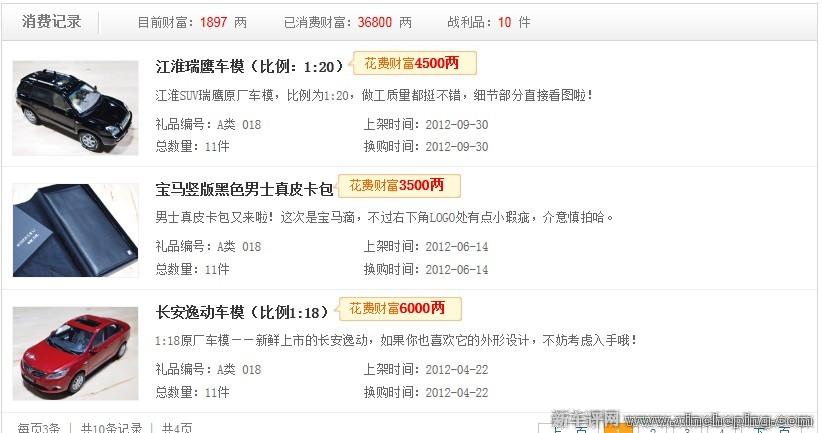Select the 长安逸动车模 title link
Viewport: 822px width, 433px height.
(242, 312)
